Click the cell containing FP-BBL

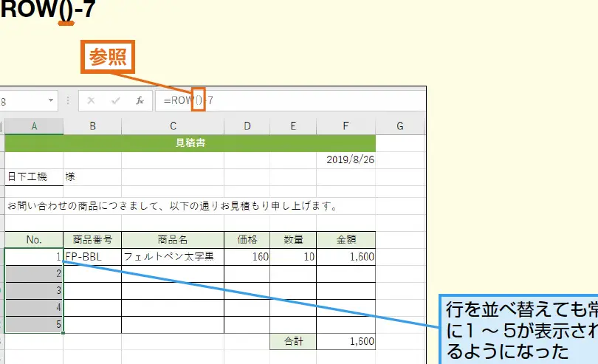point(92,257)
